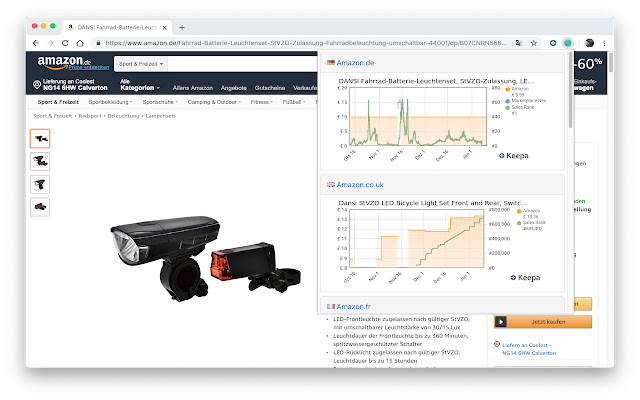Click the translate page icon
This screenshot has width=640, height=400.
click(x=519, y=43)
